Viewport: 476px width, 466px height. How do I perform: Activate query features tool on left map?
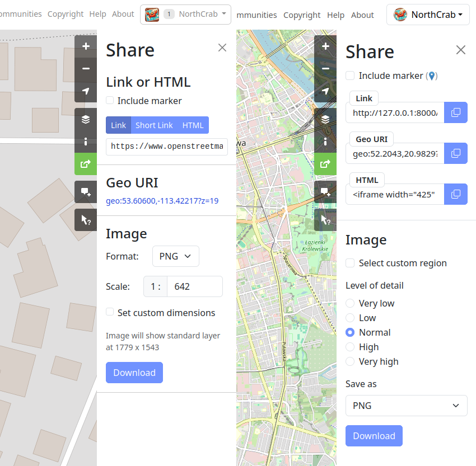tap(86, 220)
